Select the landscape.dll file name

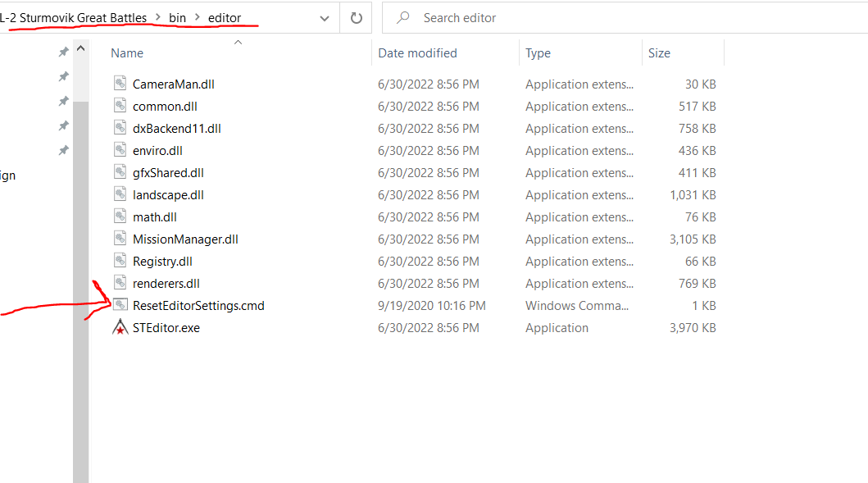168,195
